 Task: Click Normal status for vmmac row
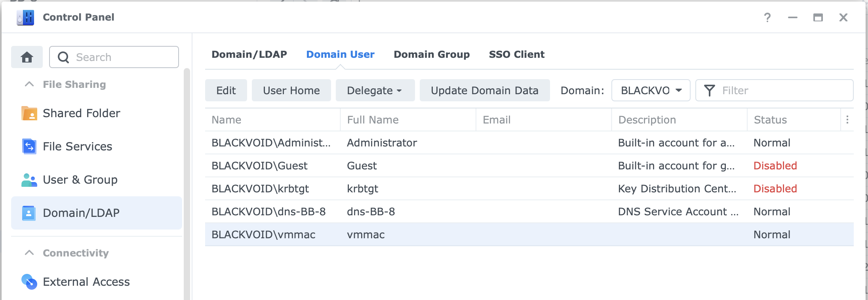[772, 234]
